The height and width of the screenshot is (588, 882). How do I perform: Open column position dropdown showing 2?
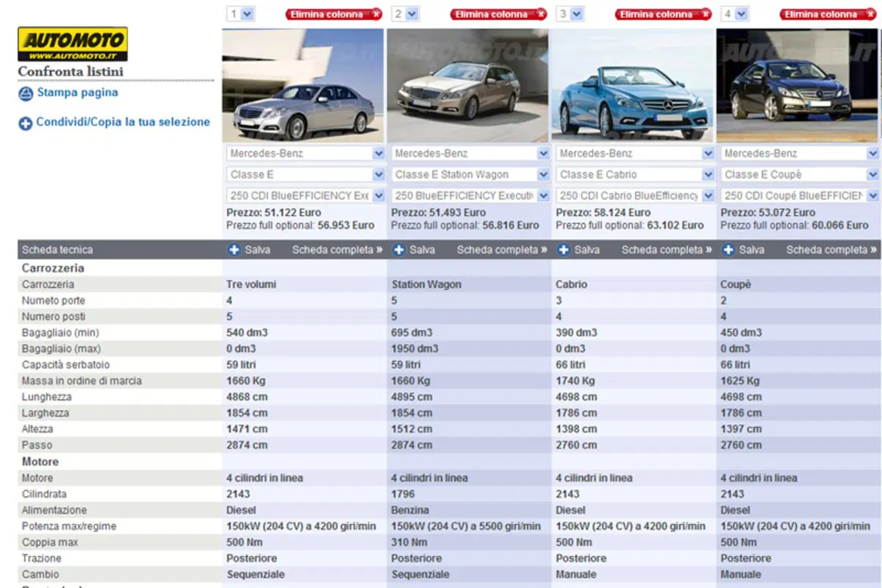[404, 14]
